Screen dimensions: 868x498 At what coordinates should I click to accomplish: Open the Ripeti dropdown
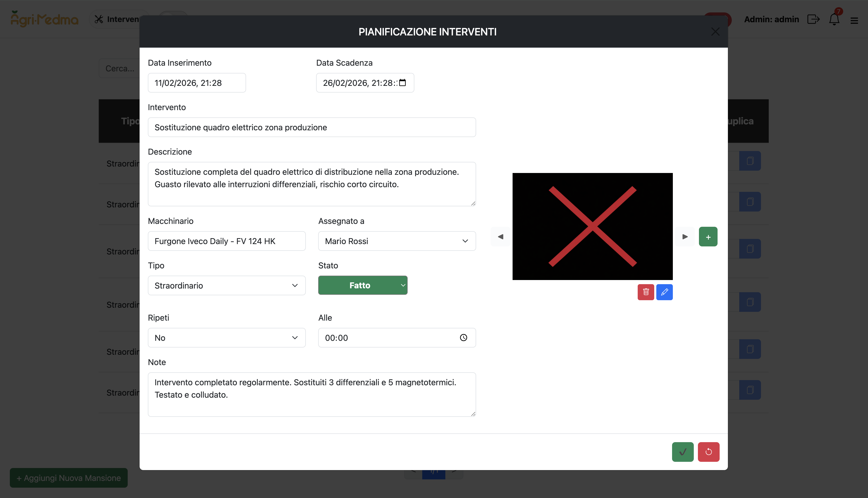(227, 338)
